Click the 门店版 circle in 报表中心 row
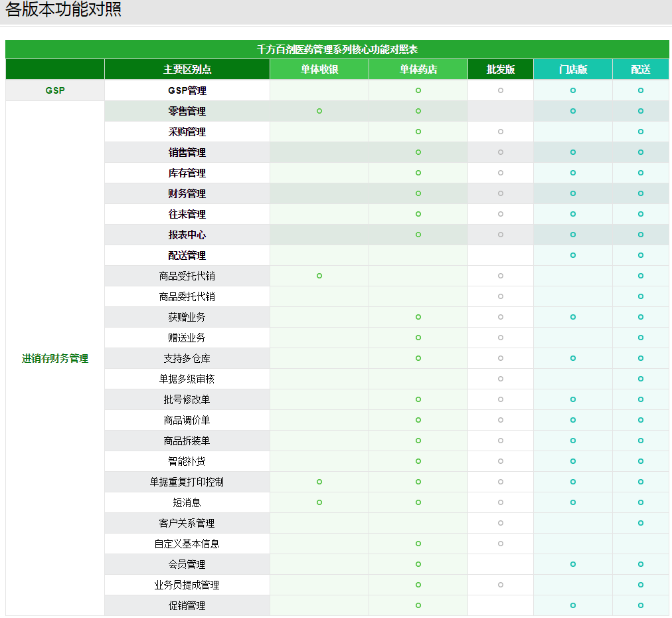Screen dimensions: 672x618 pyautogui.click(x=573, y=235)
